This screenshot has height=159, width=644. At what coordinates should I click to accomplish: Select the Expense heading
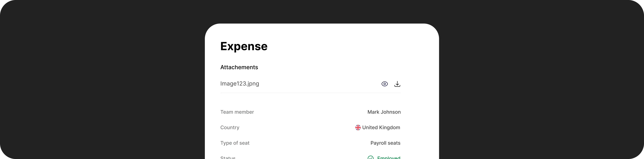[x=244, y=46]
